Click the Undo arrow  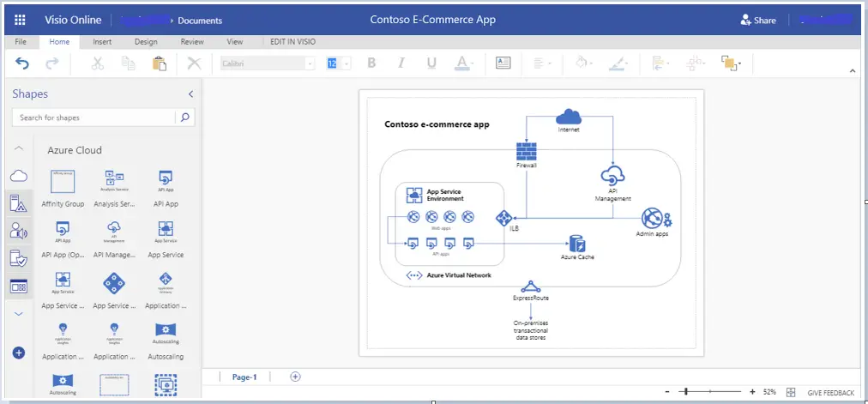tap(22, 63)
